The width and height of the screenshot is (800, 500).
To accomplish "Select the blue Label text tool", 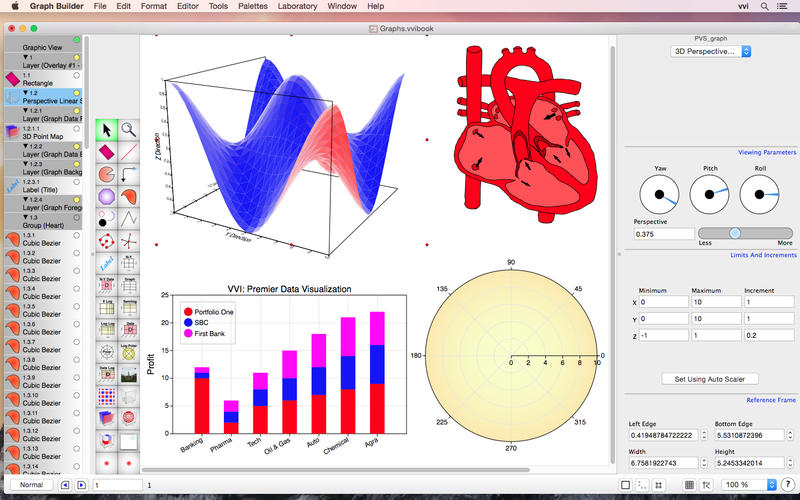I will click(x=107, y=263).
